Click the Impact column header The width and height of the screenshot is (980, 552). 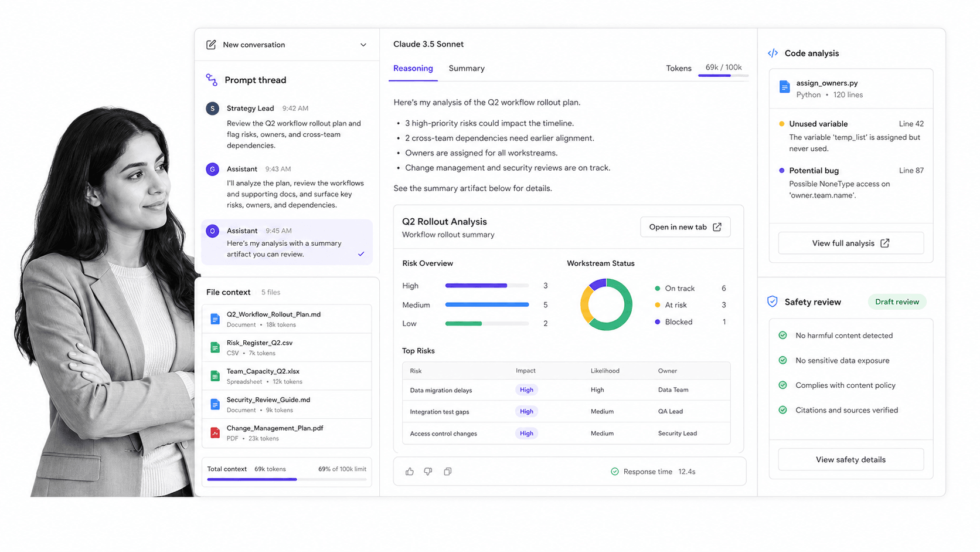point(526,371)
